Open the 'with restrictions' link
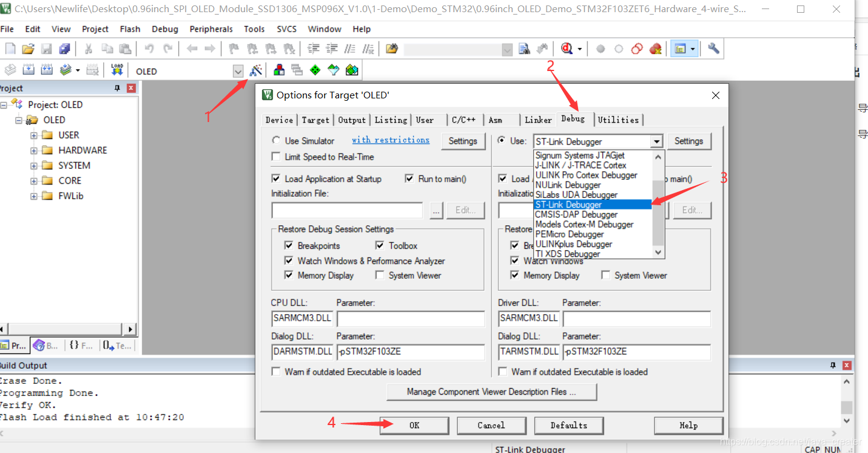Screen dimensions: 868x453 coord(391,140)
